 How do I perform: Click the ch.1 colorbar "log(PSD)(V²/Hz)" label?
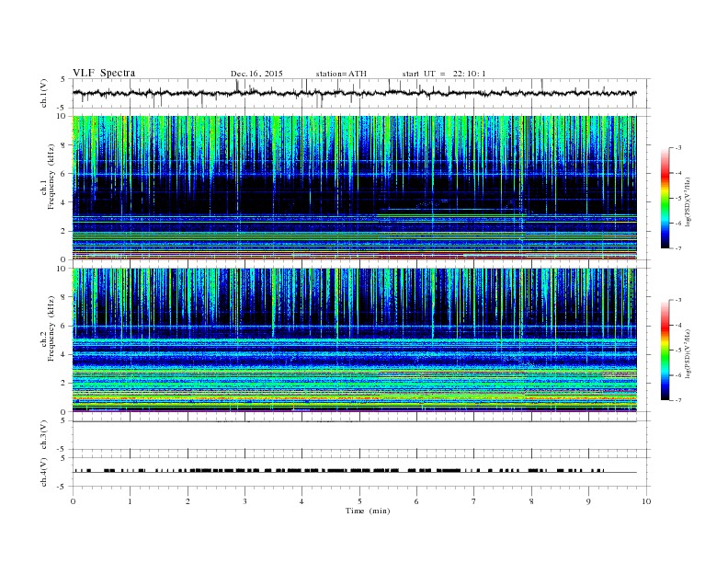(688, 201)
